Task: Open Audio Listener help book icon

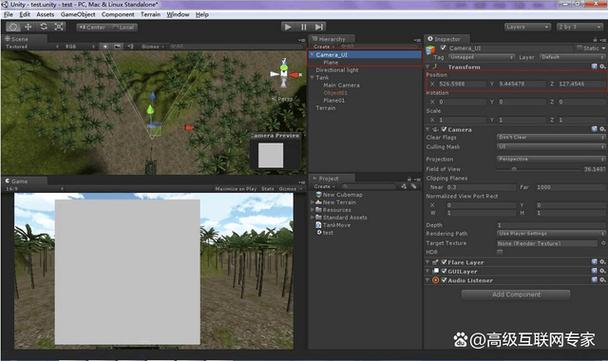Action: (594, 280)
